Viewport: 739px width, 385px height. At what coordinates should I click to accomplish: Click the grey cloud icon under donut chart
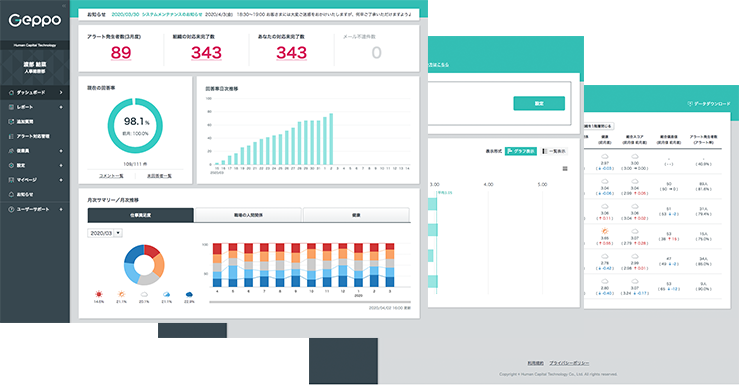(144, 294)
